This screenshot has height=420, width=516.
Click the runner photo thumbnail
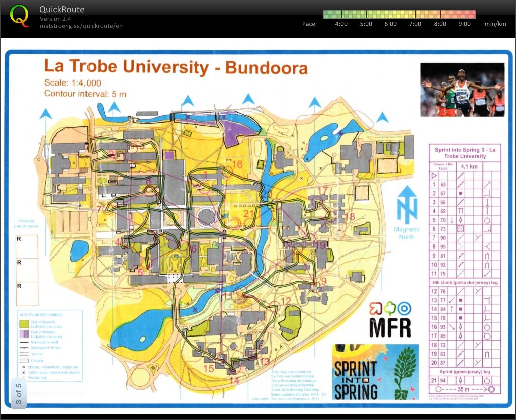point(462,90)
